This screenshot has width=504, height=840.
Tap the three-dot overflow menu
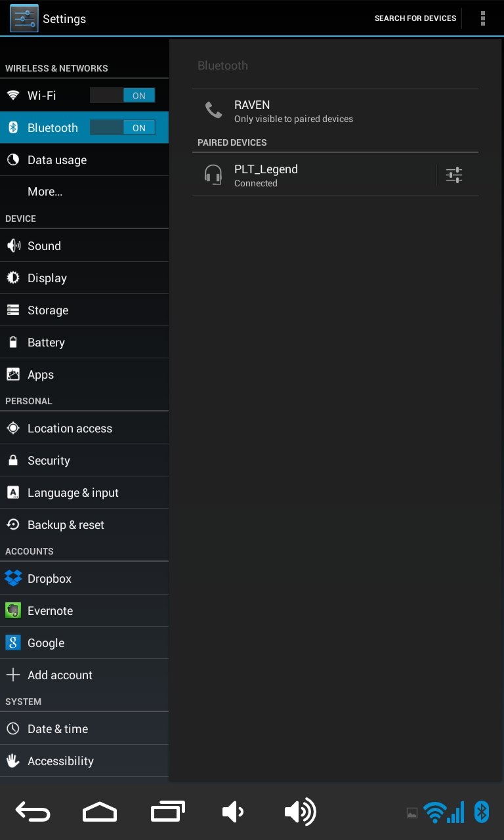[x=483, y=18]
